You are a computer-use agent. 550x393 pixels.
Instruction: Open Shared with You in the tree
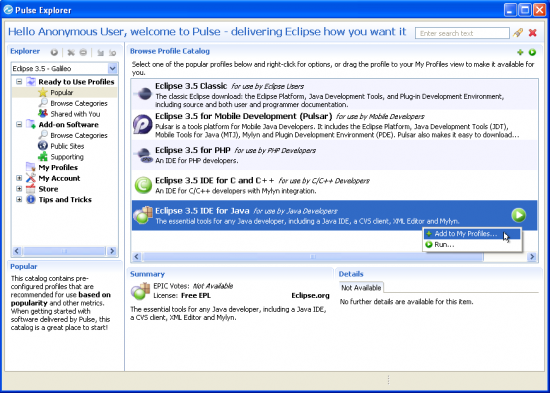75,114
